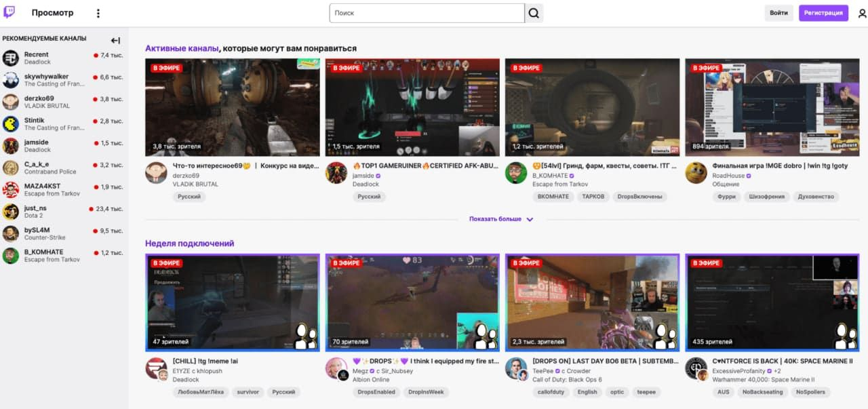The height and width of the screenshot is (409, 868).
Task: Open MAZA4KST avatar in sidebar
Action: 11,190
